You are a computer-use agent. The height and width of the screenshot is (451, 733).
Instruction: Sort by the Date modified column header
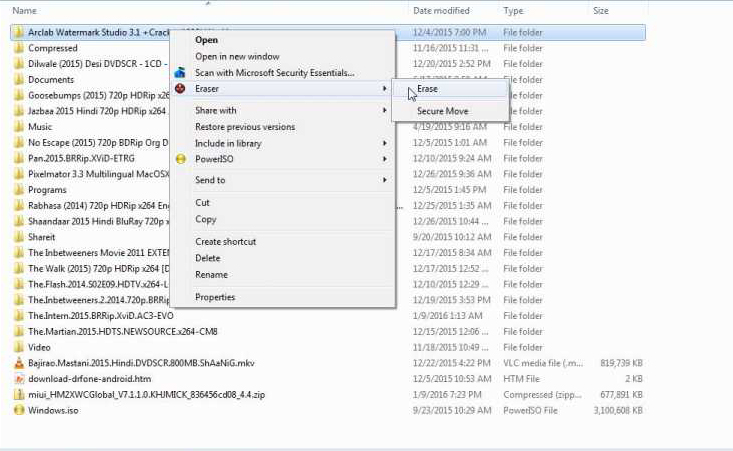tap(441, 10)
